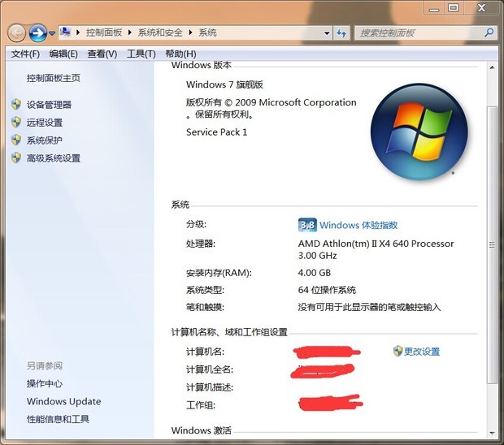
Task: Click the shield icon beside 高级系统设置
Action: 16,158
